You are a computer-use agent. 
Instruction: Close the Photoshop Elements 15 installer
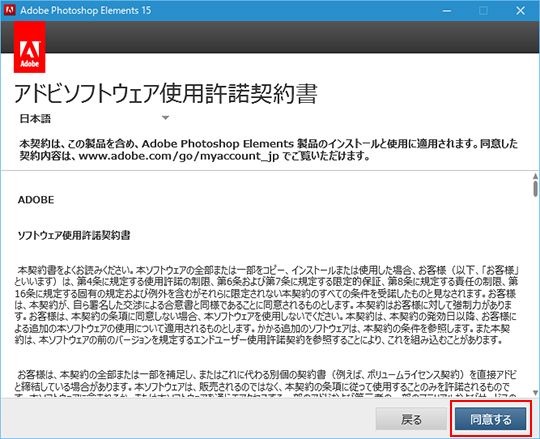tap(520, 11)
